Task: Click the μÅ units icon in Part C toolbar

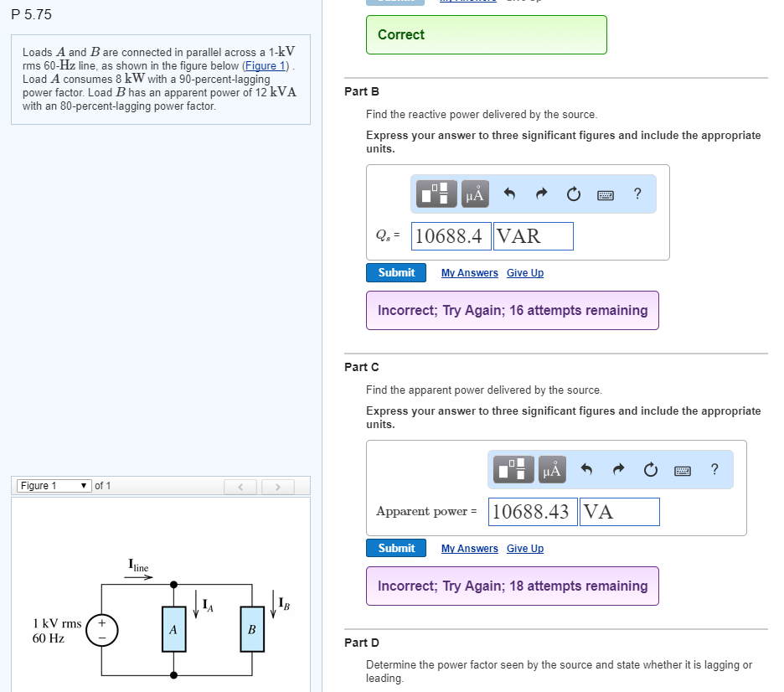Action: [x=550, y=470]
